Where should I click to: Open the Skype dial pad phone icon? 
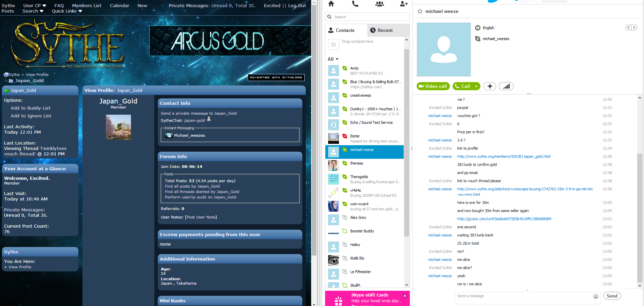355,4
